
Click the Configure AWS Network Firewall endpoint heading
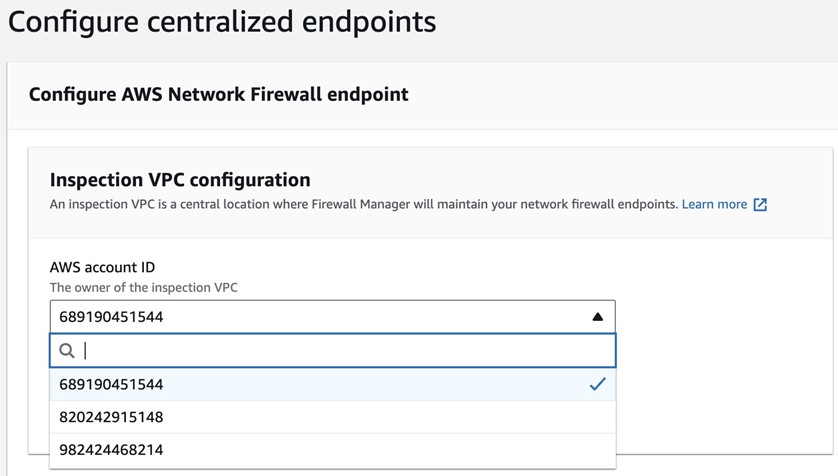(218, 95)
